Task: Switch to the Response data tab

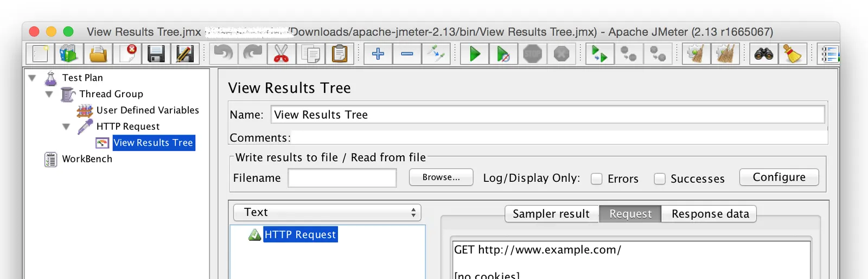Action: pyautogui.click(x=710, y=214)
